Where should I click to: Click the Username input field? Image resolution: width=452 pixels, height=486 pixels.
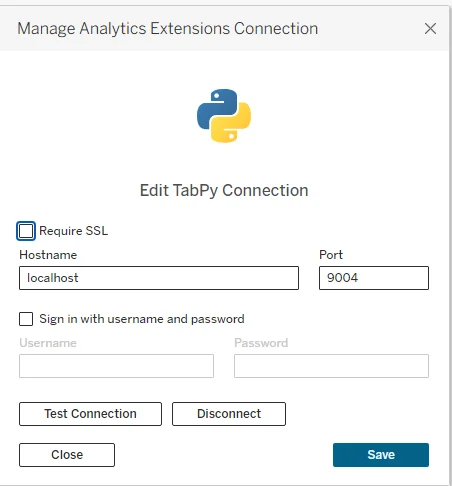[x=116, y=366]
